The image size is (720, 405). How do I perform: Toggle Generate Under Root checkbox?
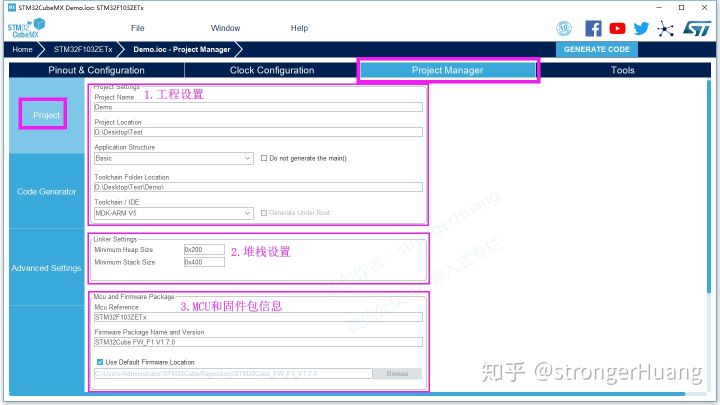tap(264, 213)
